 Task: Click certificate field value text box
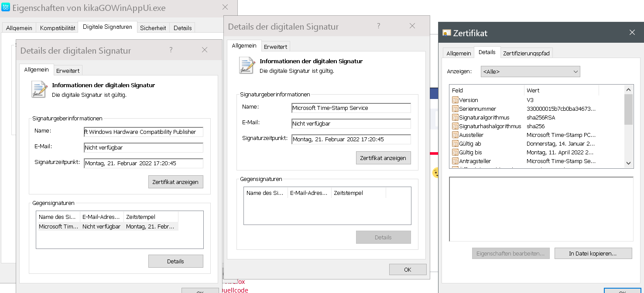pos(541,209)
